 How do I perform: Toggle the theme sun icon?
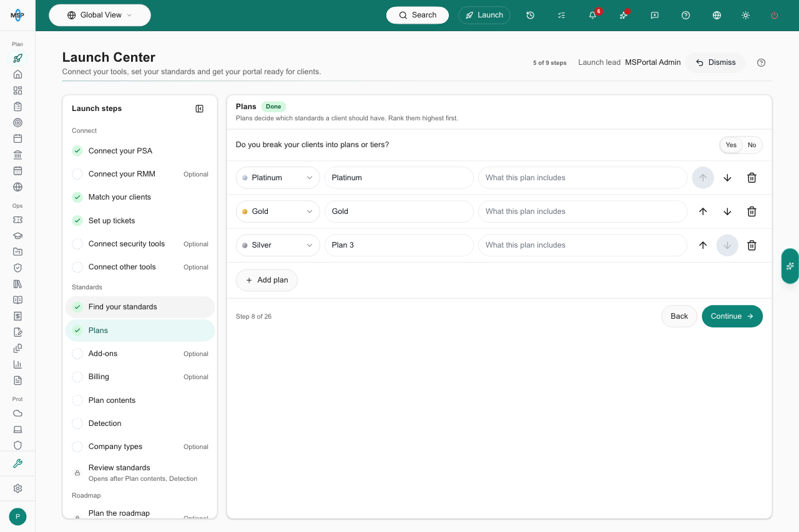coord(745,15)
